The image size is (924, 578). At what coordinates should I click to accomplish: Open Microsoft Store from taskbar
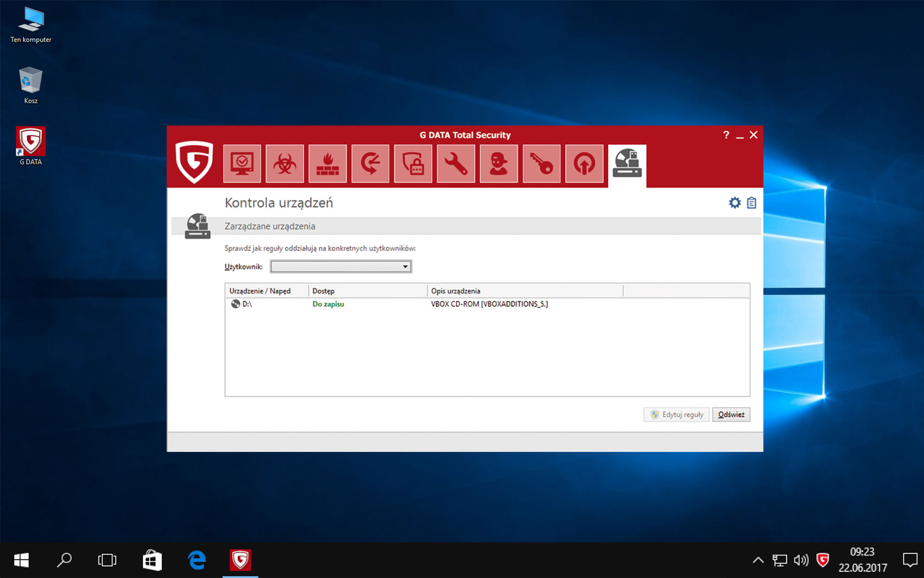coord(152,560)
